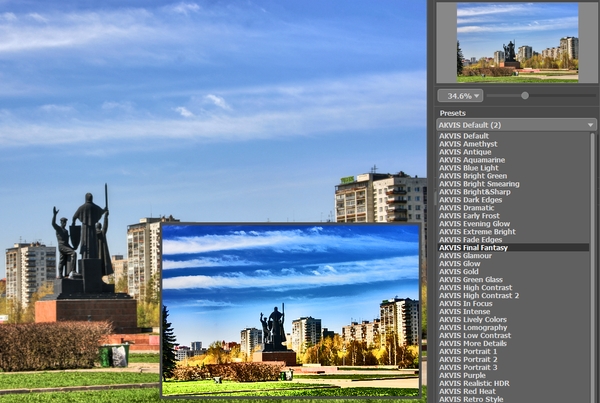Select the AKVIS Low Contrast preset
The width and height of the screenshot is (600, 403).
pyautogui.click(x=513, y=336)
